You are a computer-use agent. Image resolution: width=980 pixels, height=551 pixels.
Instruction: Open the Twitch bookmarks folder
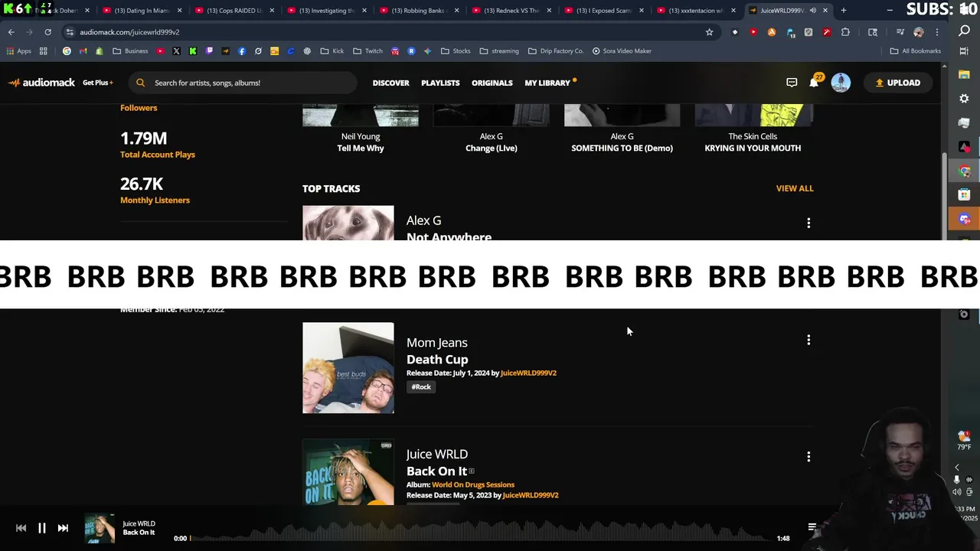367,51
